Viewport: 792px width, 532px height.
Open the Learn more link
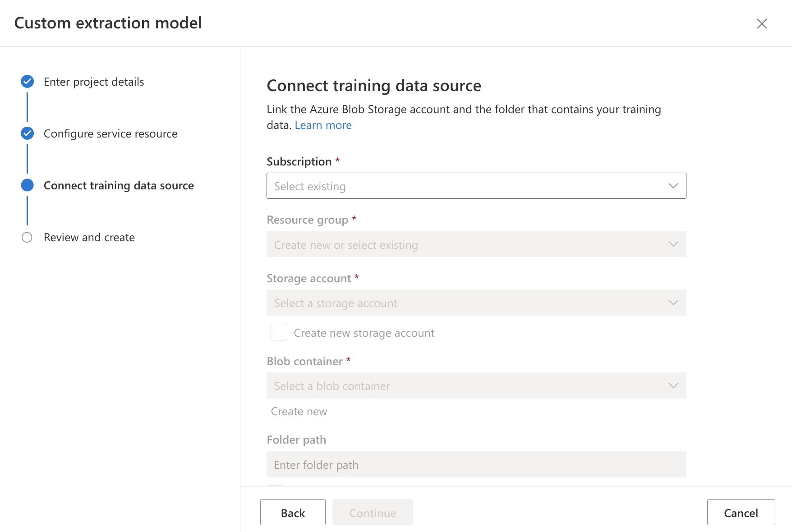323,125
